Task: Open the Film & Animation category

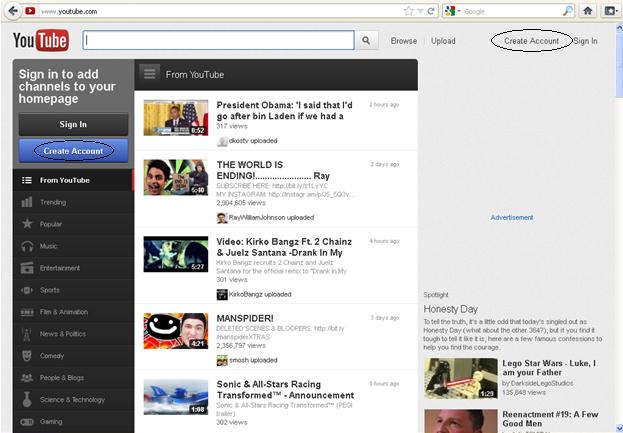Action: [73, 312]
